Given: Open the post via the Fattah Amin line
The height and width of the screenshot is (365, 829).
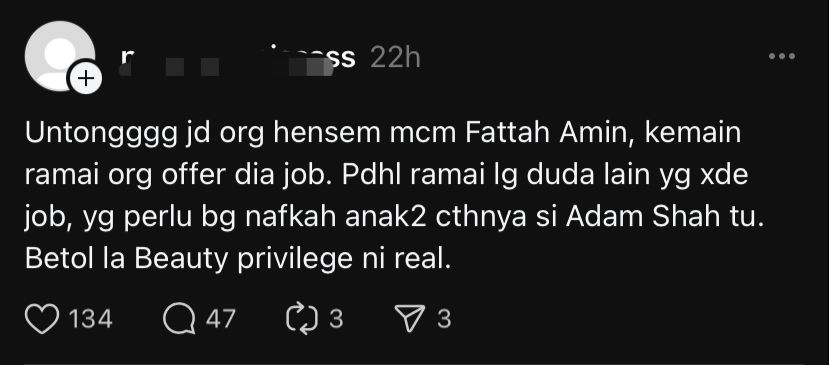Looking at the screenshot, I should (383, 133).
